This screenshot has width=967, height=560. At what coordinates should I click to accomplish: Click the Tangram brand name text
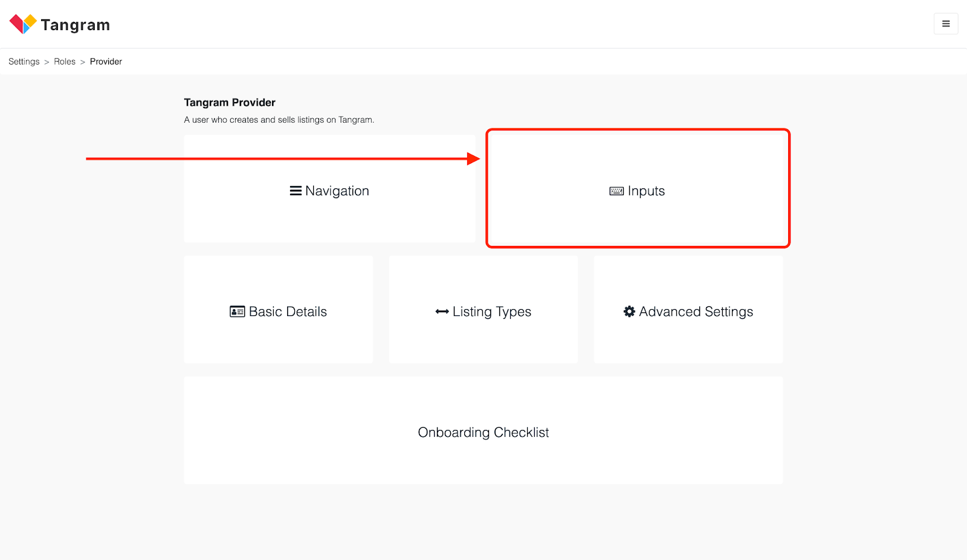(x=76, y=25)
